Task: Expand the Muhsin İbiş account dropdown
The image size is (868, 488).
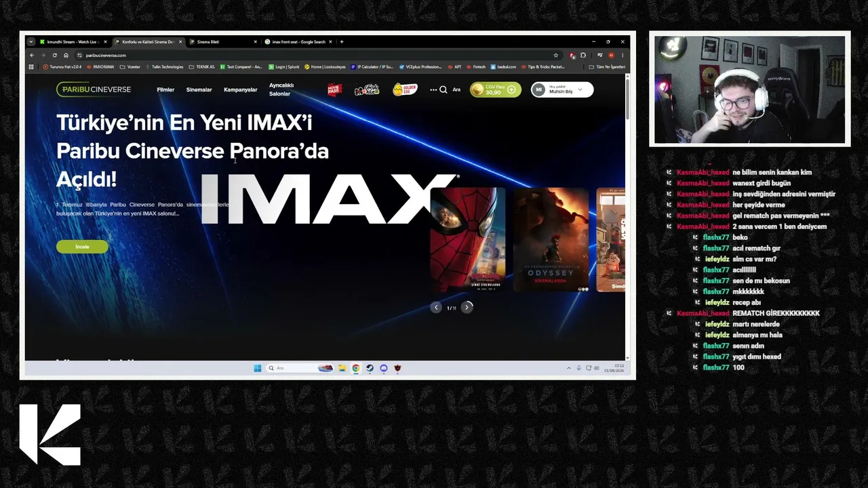Action: point(580,89)
